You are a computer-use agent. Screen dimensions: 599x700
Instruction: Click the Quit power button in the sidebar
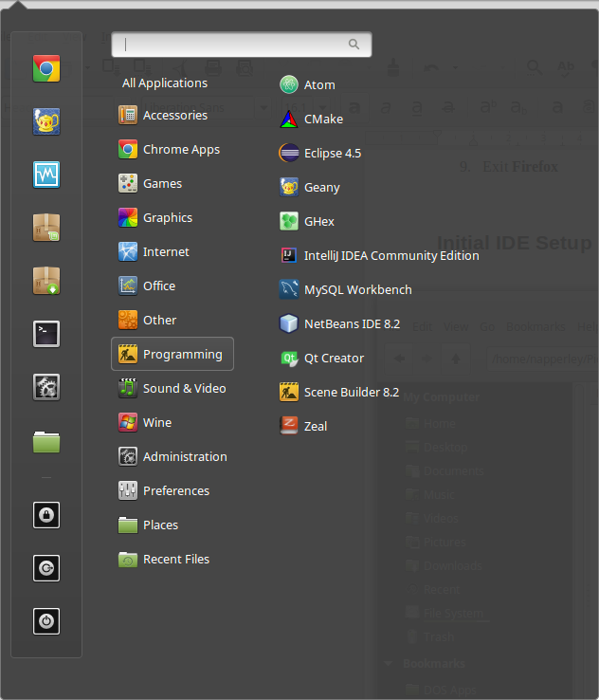[x=46, y=621]
